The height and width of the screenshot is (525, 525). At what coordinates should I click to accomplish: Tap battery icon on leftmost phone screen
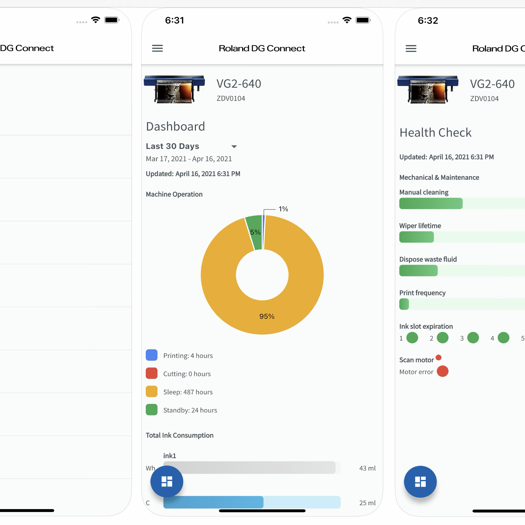click(x=111, y=20)
